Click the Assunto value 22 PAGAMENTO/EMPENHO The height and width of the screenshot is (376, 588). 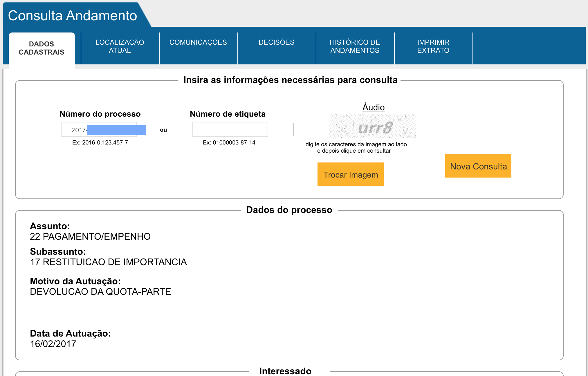tap(90, 236)
